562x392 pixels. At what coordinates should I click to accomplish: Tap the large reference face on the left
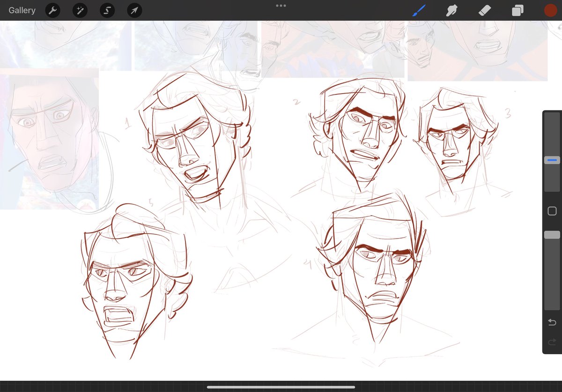[x=49, y=139]
